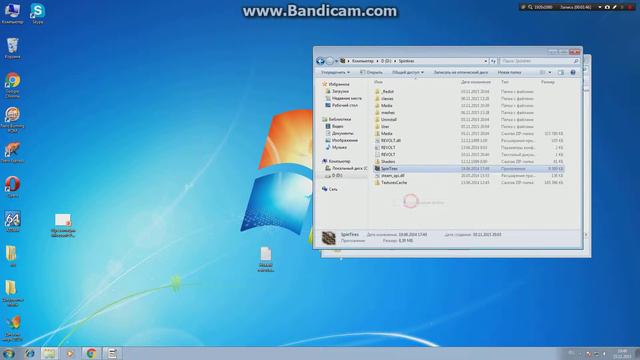Image resolution: width=640 pixels, height=360 pixels.
Task: Select PowerPoint presentation file on desktop
Action: (63, 225)
